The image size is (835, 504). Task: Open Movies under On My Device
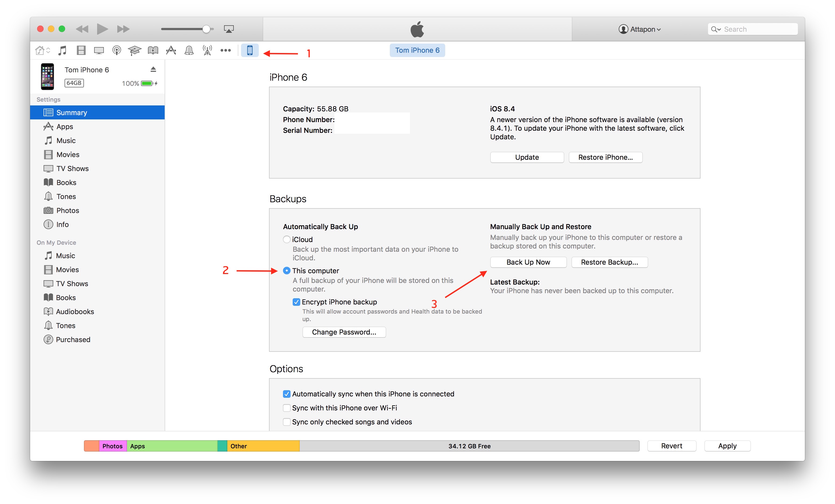point(97,269)
